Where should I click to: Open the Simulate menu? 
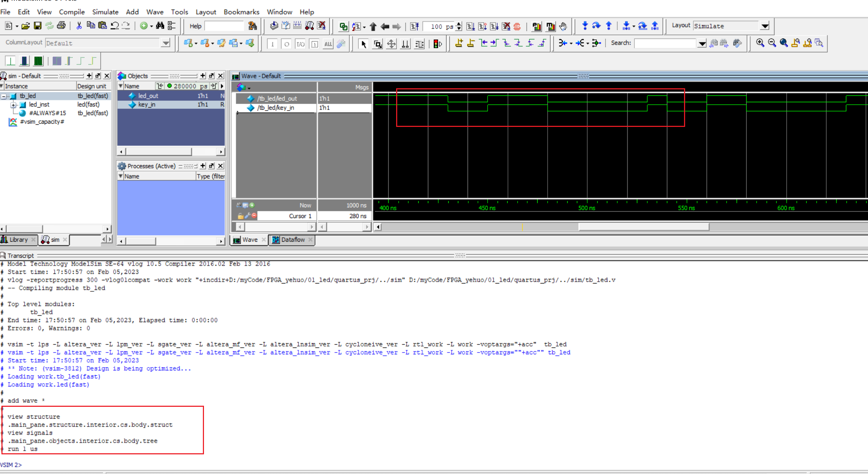click(x=105, y=12)
